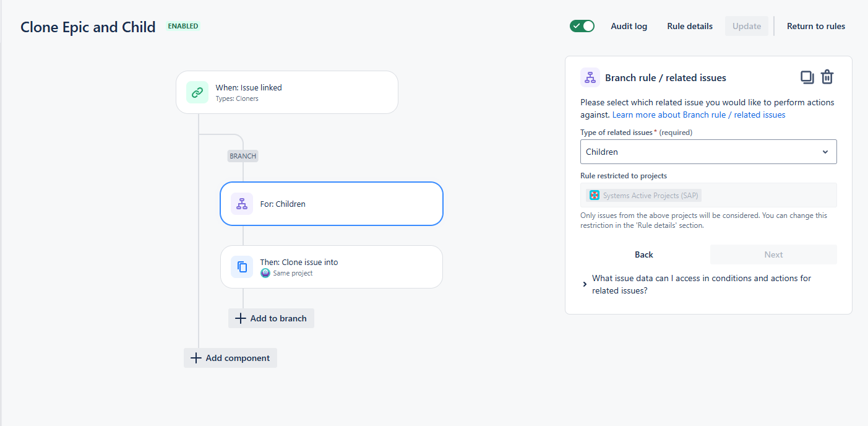Duplicate the branch rule component
The width and height of the screenshot is (868, 426).
(807, 77)
